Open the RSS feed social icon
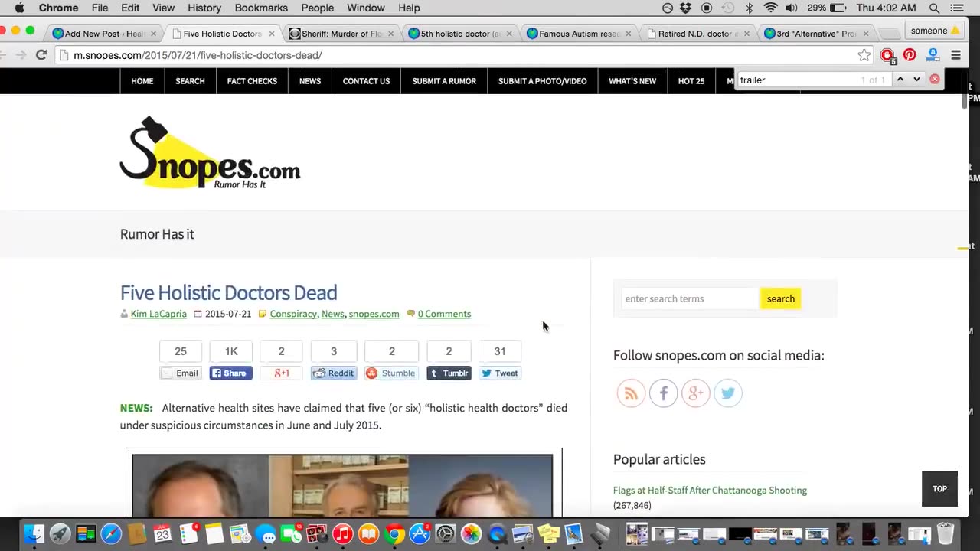This screenshot has width=980, height=551. coord(631,393)
